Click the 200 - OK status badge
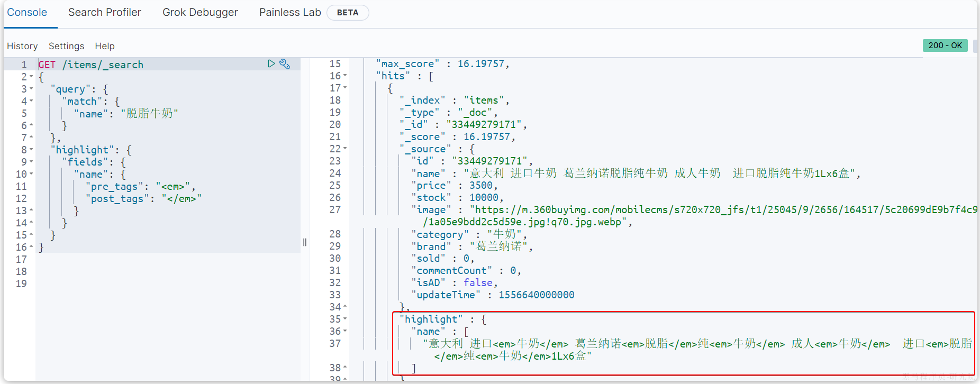Screen dimensions: 980x384 (945, 45)
